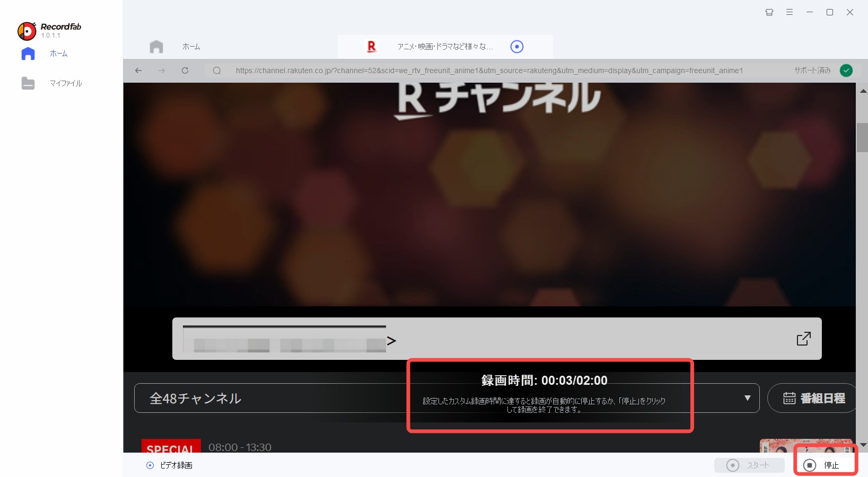
Task: Click the chevron next to blurred title
Action: coord(391,341)
